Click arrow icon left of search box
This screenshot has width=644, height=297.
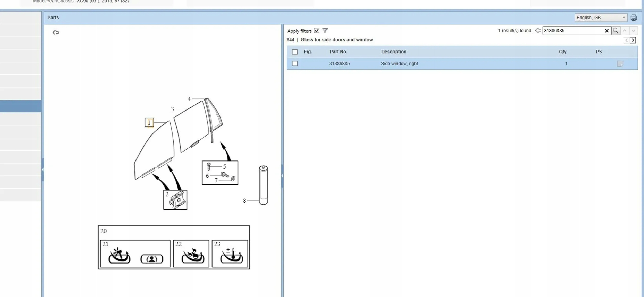pyautogui.click(x=538, y=31)
